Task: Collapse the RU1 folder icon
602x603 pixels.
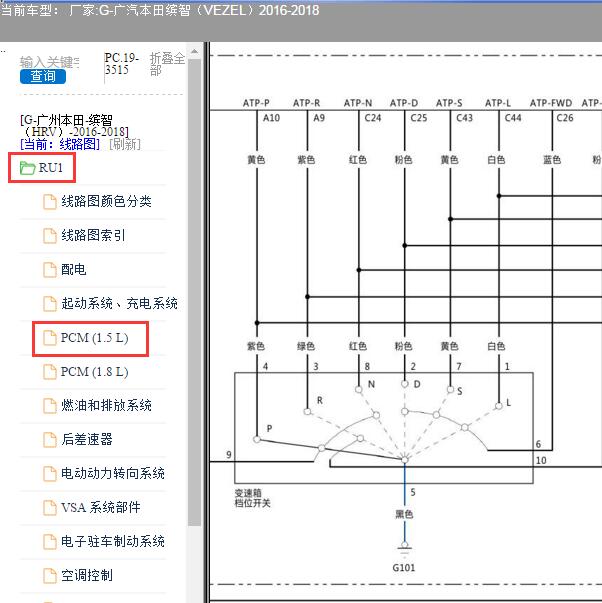Action: click(27, 168)
